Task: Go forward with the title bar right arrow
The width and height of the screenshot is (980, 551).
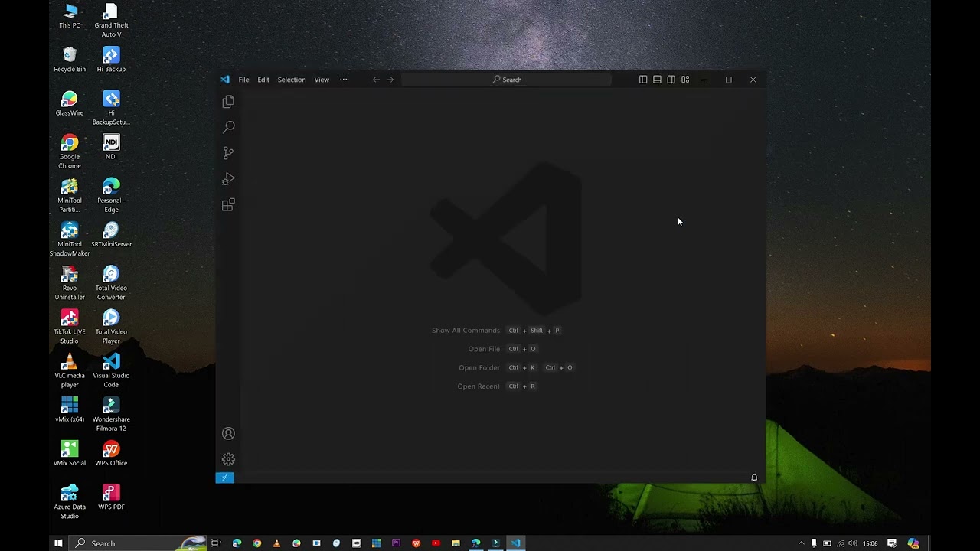Action: pyautogui.click(x=390, y=80)
